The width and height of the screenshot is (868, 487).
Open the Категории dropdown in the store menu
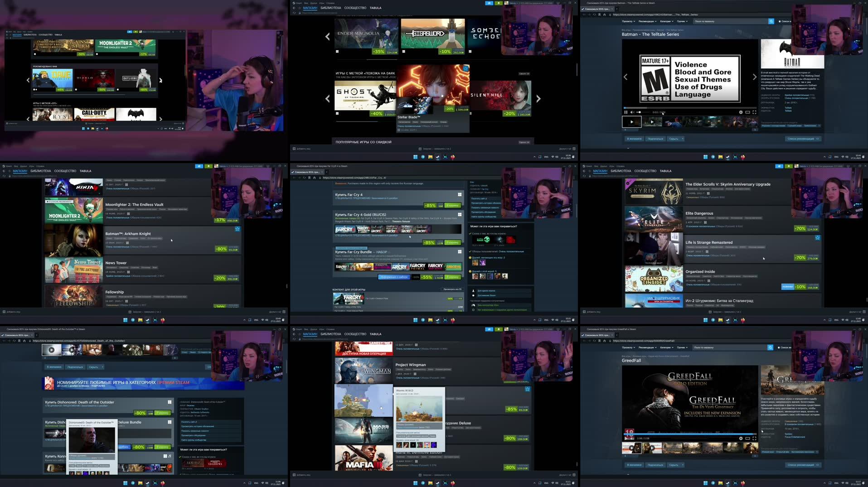(x=666, y=21)
